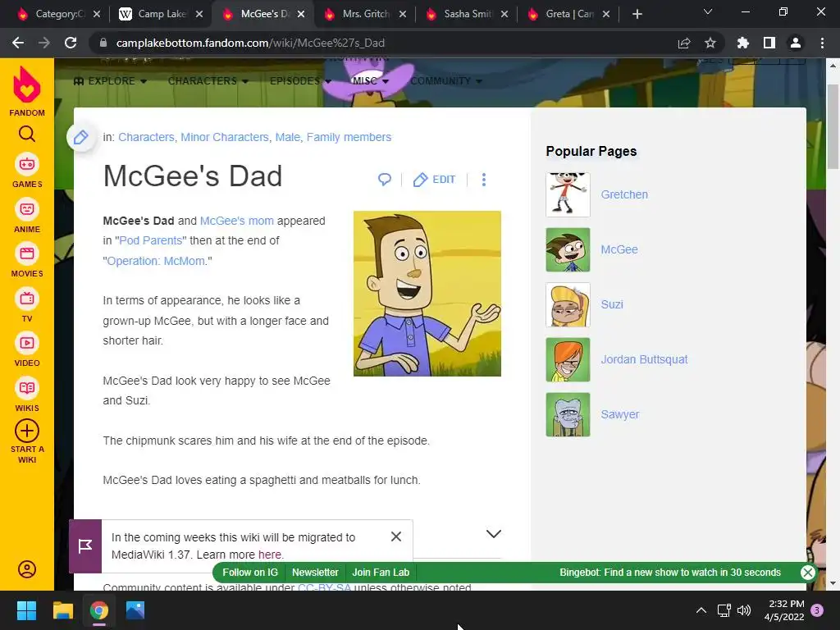The height and width of the screenshot is (630, 840).
Task: Switch to Camp Lakebottom Wikipedia tab
Action: pyautogui.click(x=162, y=14)
